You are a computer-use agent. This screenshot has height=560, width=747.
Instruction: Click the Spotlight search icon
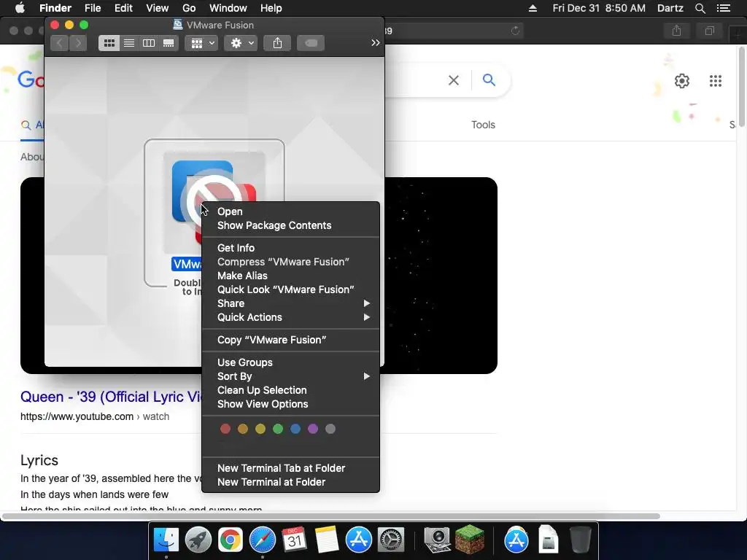(700, 8)
